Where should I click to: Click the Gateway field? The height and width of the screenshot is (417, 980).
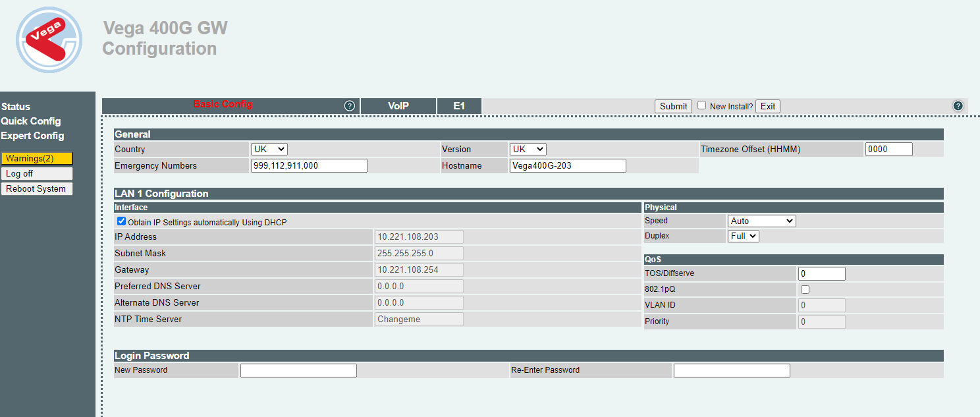click(x=419, y=269)
